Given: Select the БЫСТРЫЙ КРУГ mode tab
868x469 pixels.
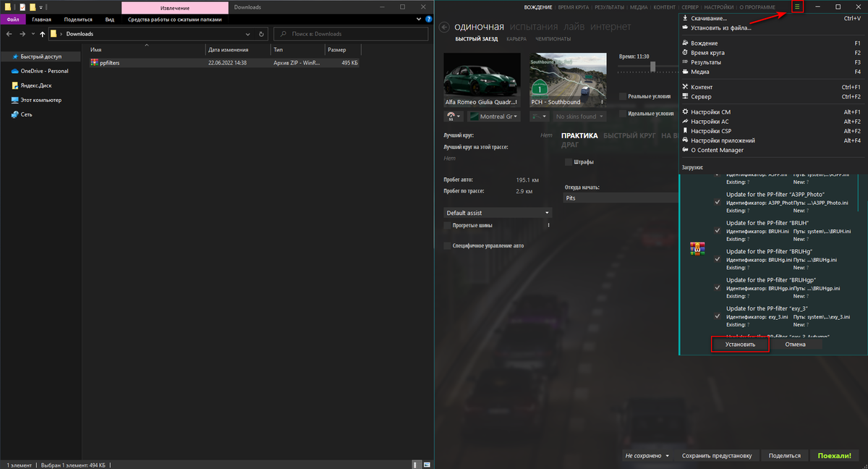Looking at the screenshot, I should click(629, 135).
